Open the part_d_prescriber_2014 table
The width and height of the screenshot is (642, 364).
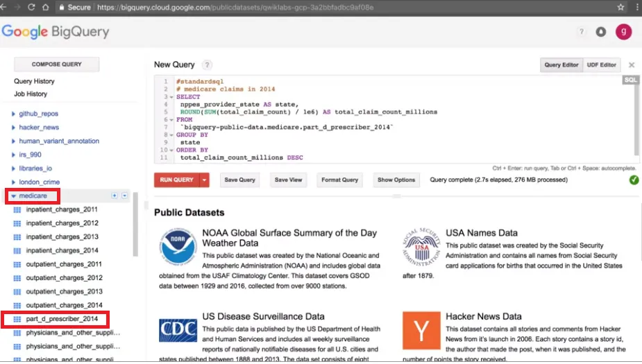(62, 319)
